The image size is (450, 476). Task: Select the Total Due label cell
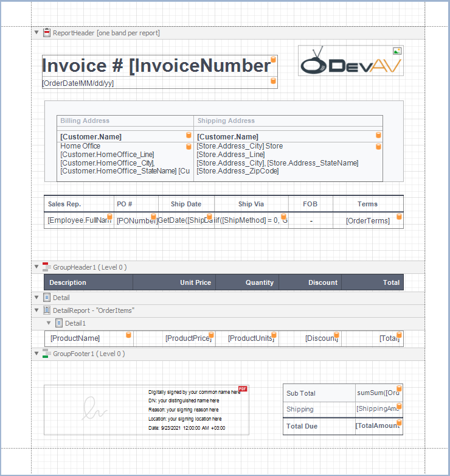[x=319, y=426]
